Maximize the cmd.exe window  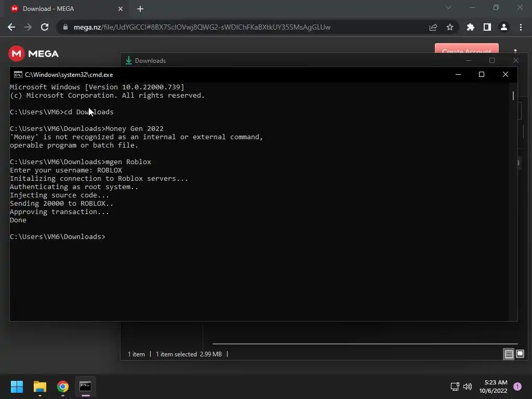(x=482, y=74)
